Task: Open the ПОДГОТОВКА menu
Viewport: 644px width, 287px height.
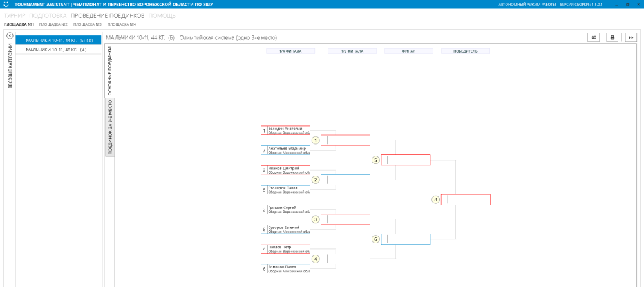Action: [48, 15]
